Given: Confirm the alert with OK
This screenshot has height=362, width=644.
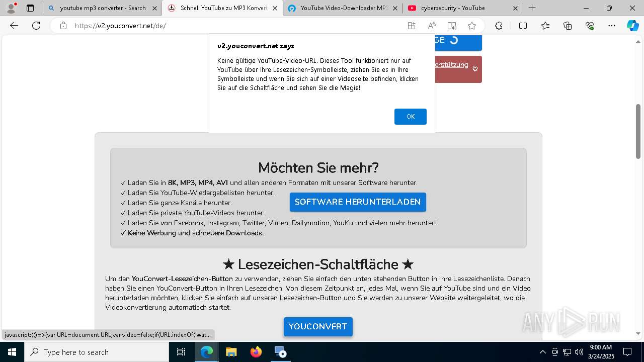Looking at the screenshot, I should 411,117.
